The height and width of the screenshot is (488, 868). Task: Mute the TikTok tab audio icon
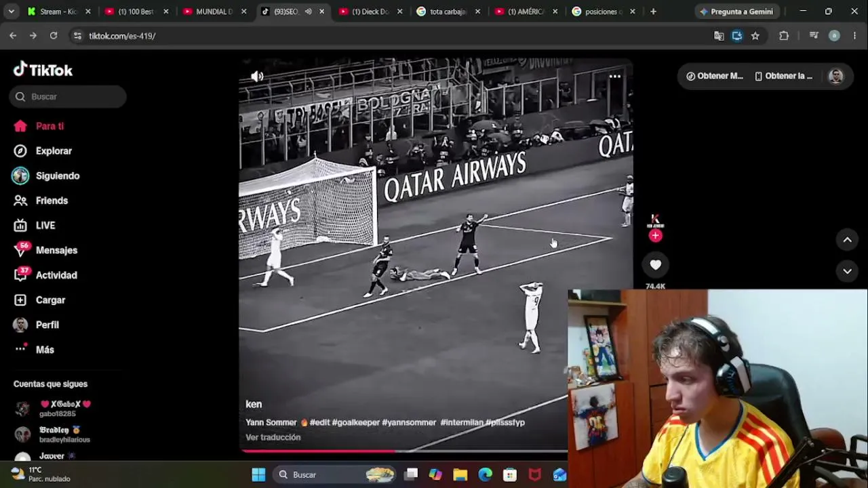point(308,12)
